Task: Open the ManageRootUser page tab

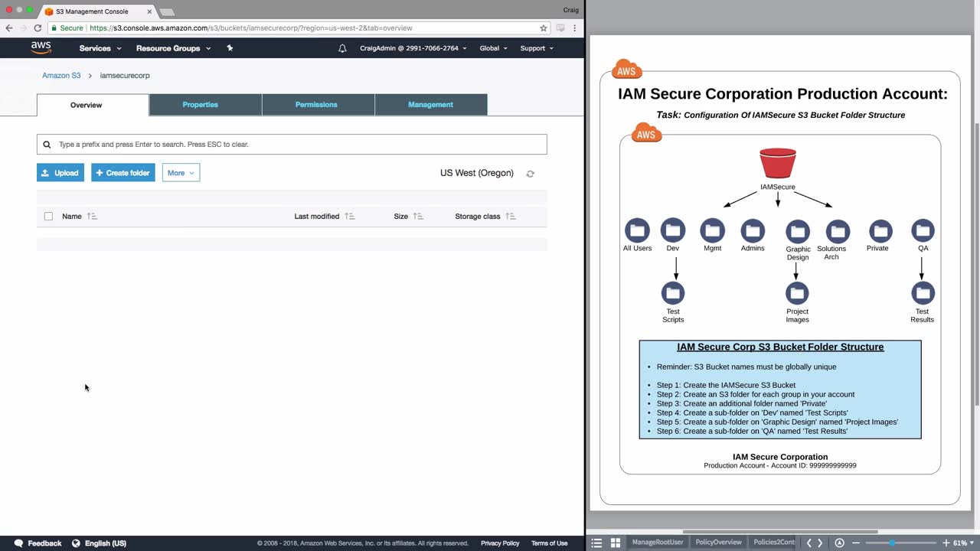Action: pos(658,543)
